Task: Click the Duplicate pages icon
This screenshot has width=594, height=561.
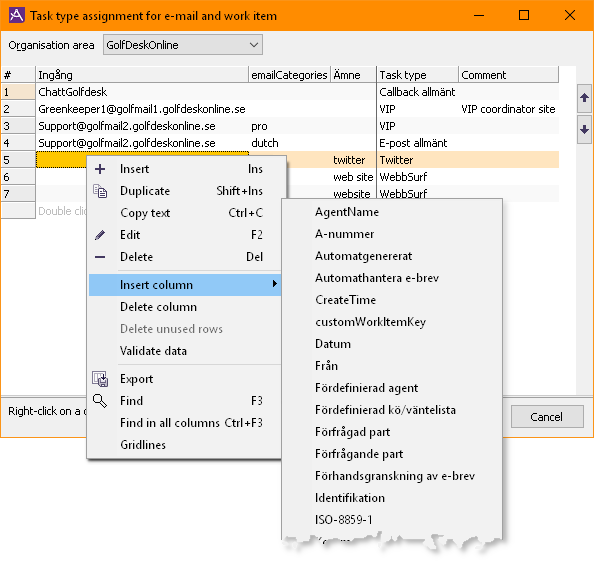Action: pos(100,191)
